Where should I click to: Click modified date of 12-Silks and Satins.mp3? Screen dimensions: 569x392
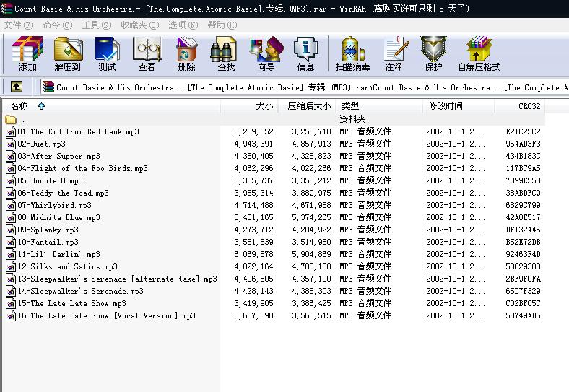(x=456, y=266)
